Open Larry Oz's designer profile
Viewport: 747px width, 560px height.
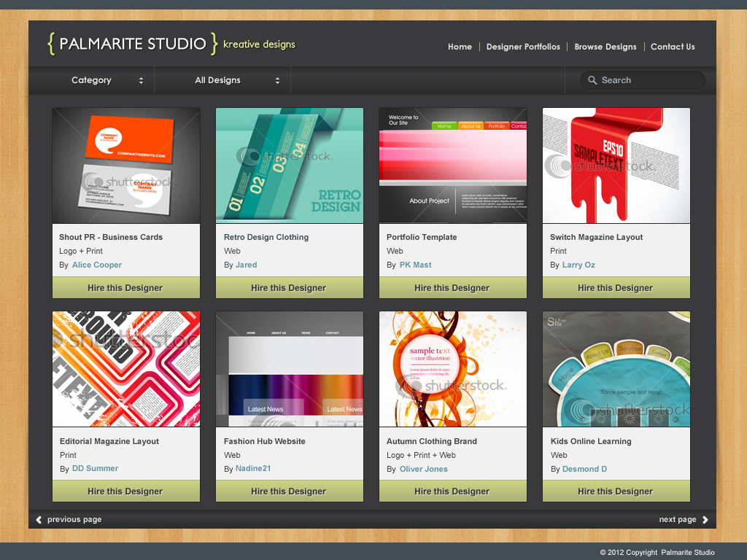(578, 265)
